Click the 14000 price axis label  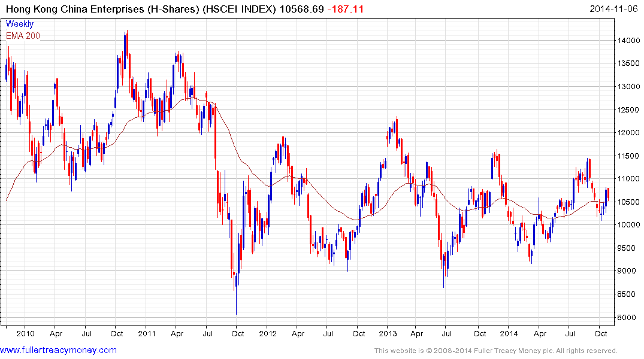tap(628, 40)
